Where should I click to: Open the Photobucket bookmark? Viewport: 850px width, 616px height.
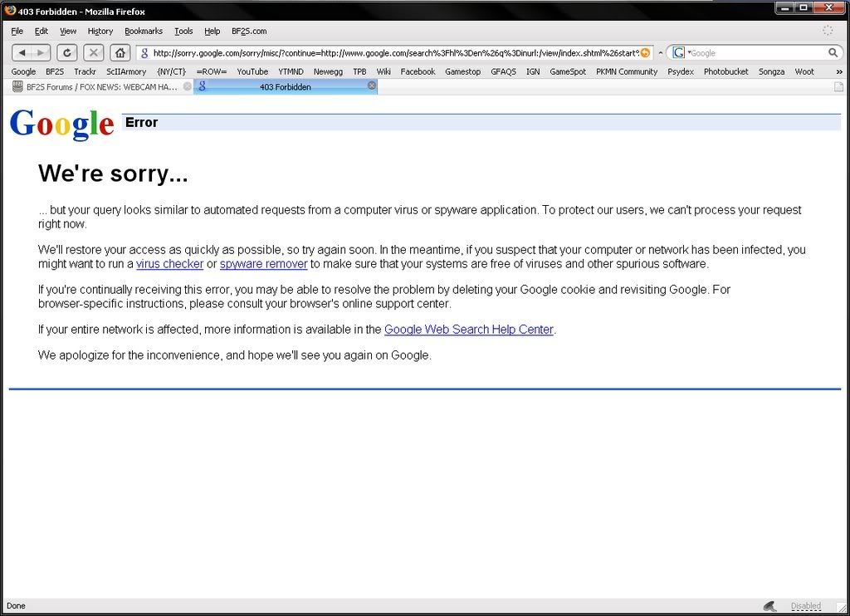[x=725, y=71]
